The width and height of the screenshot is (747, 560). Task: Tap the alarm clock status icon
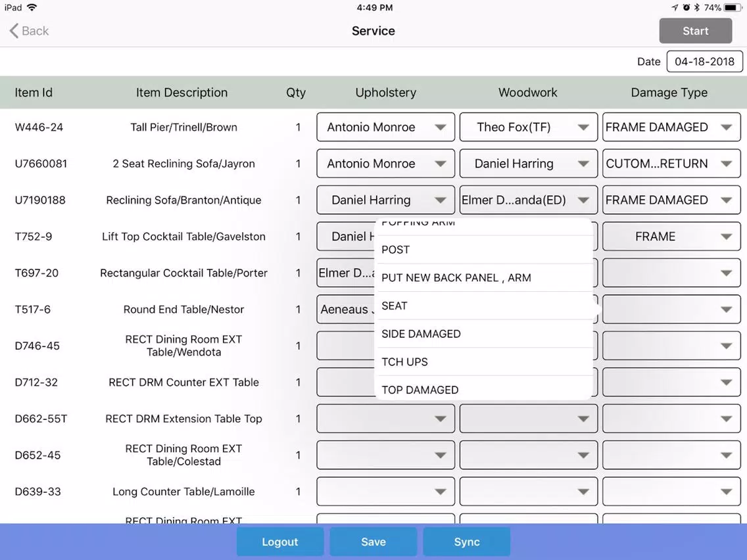686,8
